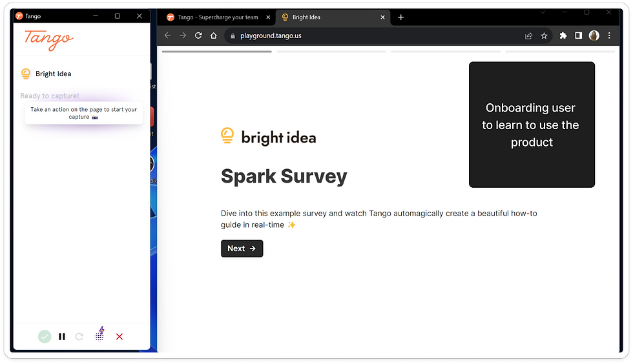Viewport: 633px width, 364px height.
Task: Open the browser home page
Action: pyautogui.click(x=214, y=35)
